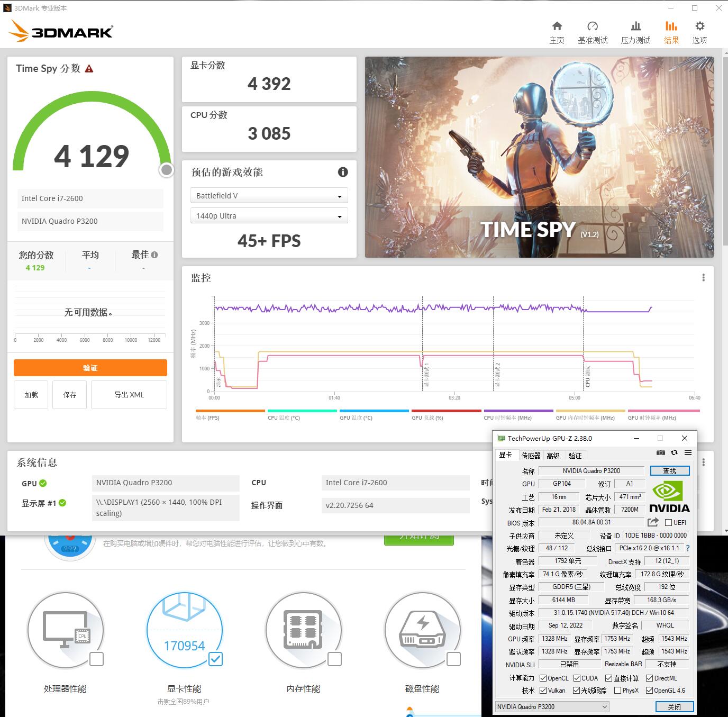
Task: Click the Time Spy banner image
Action: [539, 157]
